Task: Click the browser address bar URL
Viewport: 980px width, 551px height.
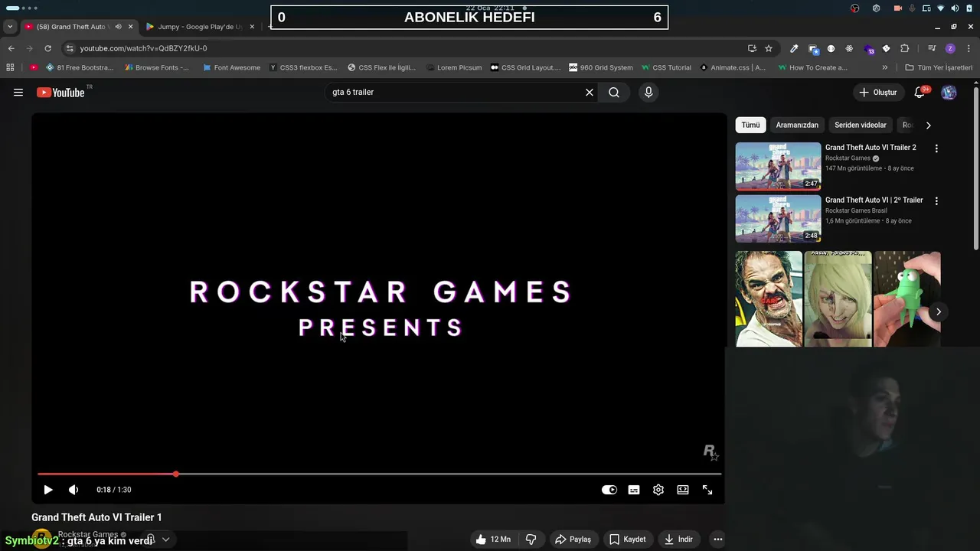Action: [143, 48]
